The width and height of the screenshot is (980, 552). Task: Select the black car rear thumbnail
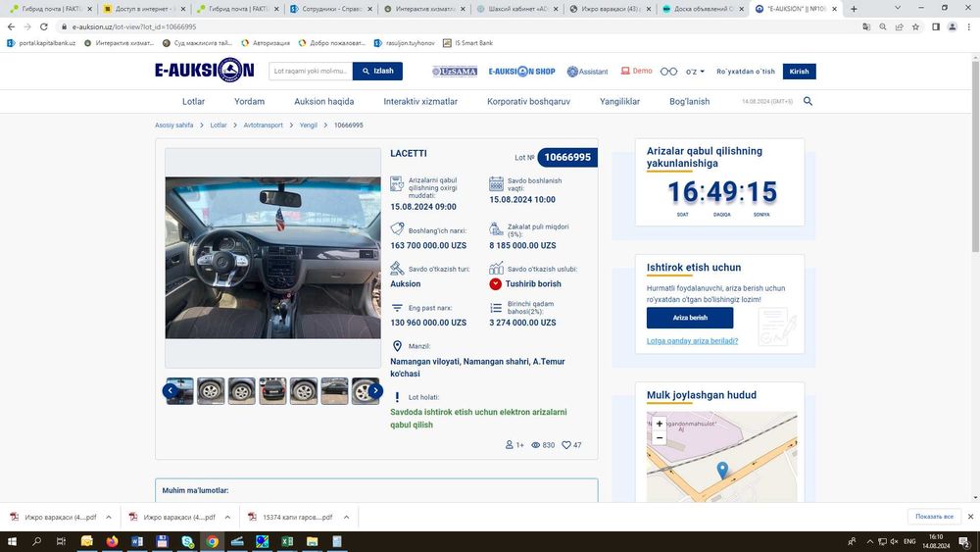click(x=272, y=390)
